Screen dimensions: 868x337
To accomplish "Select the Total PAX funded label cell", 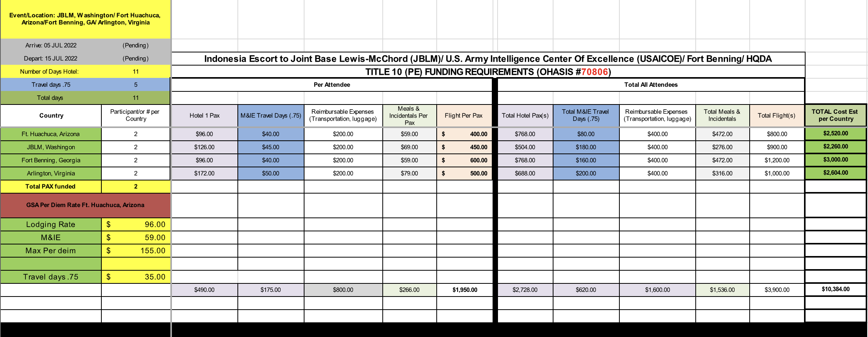I will pyautogui.click(x=50, y=187).
